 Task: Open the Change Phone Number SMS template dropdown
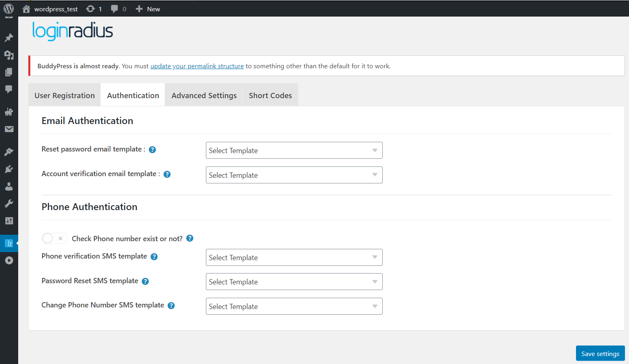tap(294, 306)
